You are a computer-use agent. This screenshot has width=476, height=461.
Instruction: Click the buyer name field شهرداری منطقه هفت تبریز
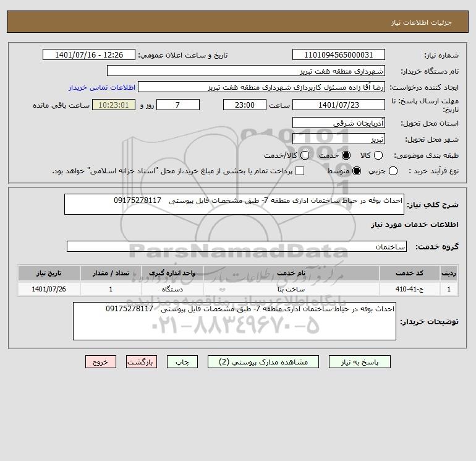coord(246,71)
